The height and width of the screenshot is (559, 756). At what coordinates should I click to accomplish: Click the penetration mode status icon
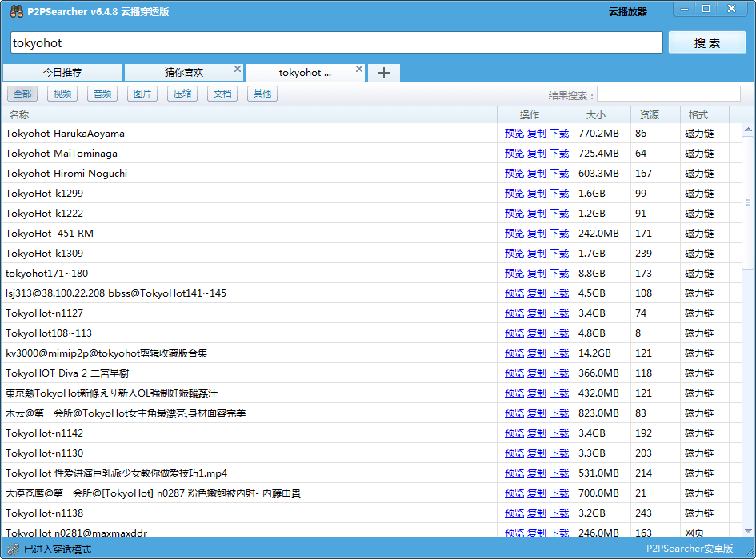click(14, 549)
